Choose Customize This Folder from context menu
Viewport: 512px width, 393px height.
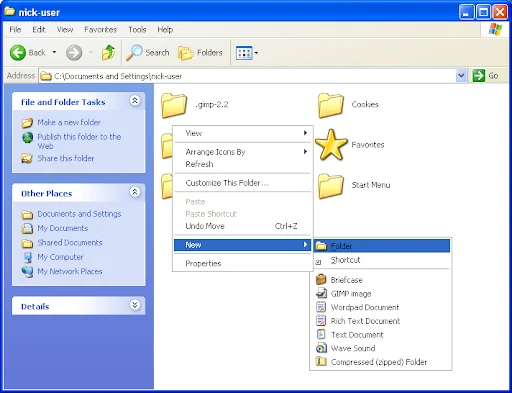(243, 183)
